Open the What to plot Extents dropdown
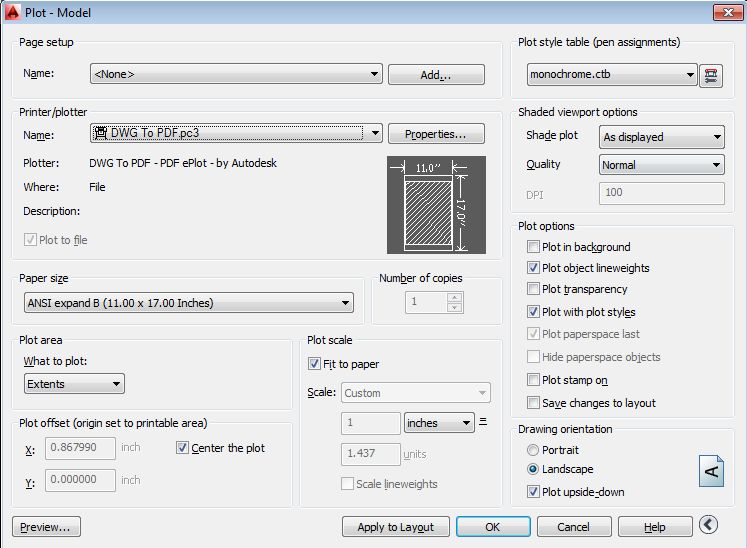Screen dimensions: 747x548 pos(74,384)
